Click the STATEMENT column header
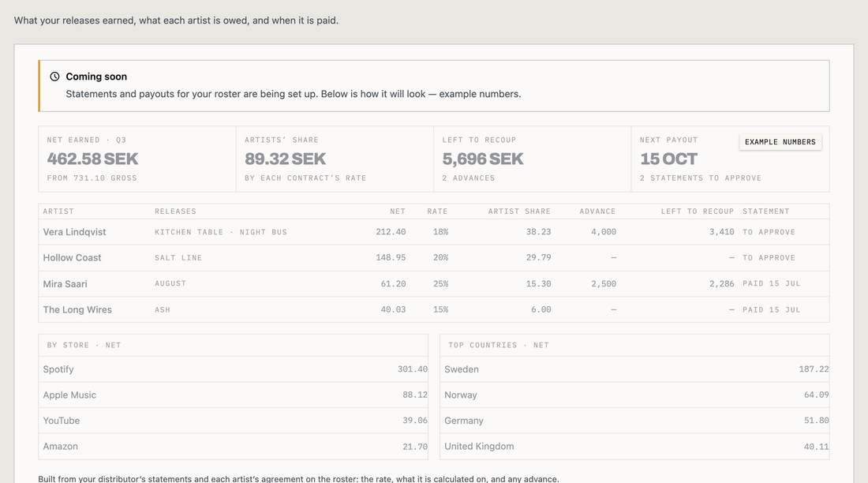The image size is (868, 483). [x=766, y=211]
